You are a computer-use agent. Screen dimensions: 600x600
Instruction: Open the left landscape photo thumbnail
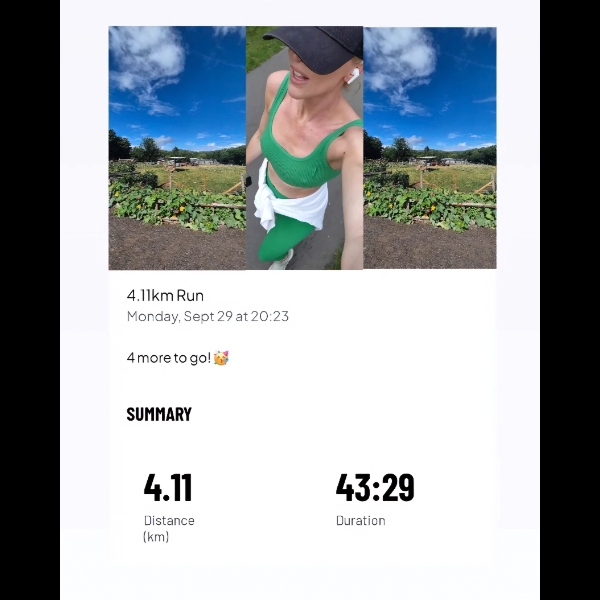(x=177, y=148)
